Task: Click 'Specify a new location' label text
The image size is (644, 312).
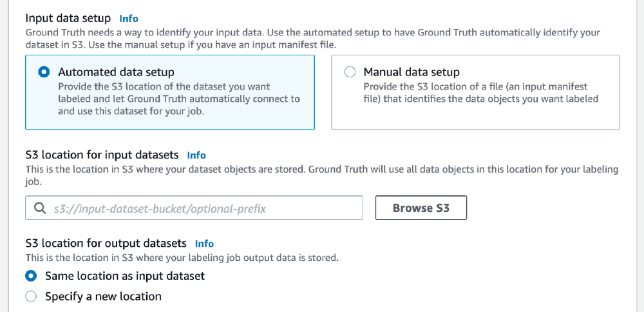Action: 103,297
